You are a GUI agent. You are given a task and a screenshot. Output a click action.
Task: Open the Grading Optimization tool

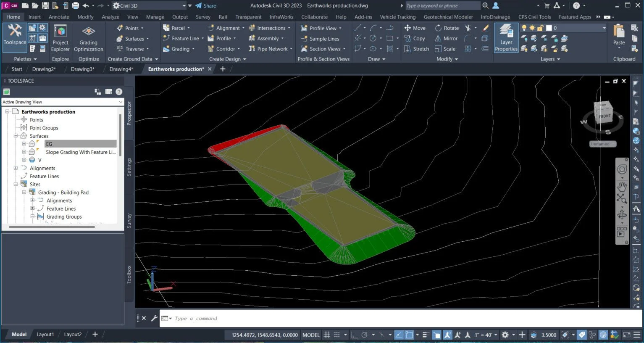click(88, 37)
